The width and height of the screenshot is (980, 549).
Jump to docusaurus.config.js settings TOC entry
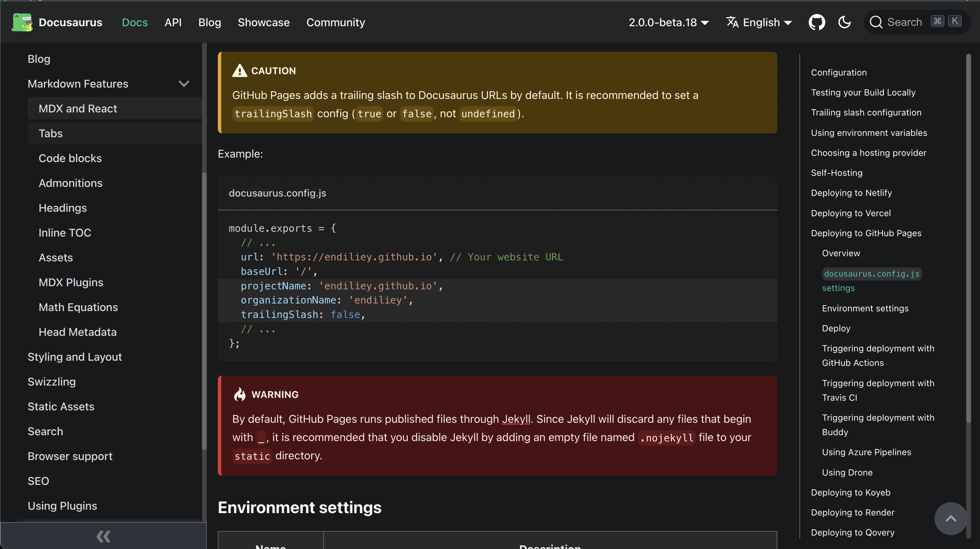[x=871, y=281]
